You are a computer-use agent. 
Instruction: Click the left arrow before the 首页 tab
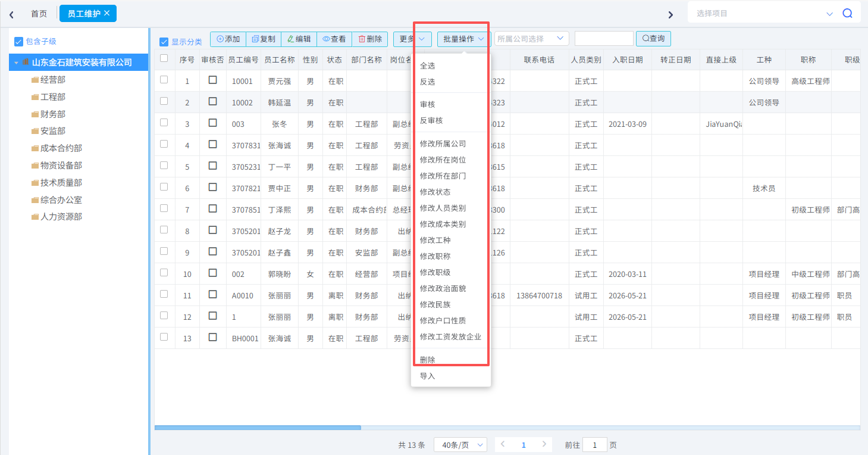coord(11,14)
